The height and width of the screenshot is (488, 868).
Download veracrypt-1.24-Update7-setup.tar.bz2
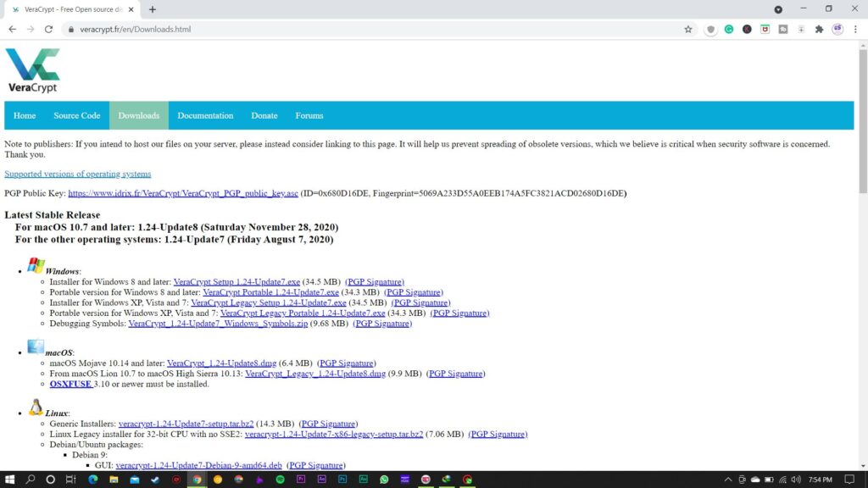point(186,424)
